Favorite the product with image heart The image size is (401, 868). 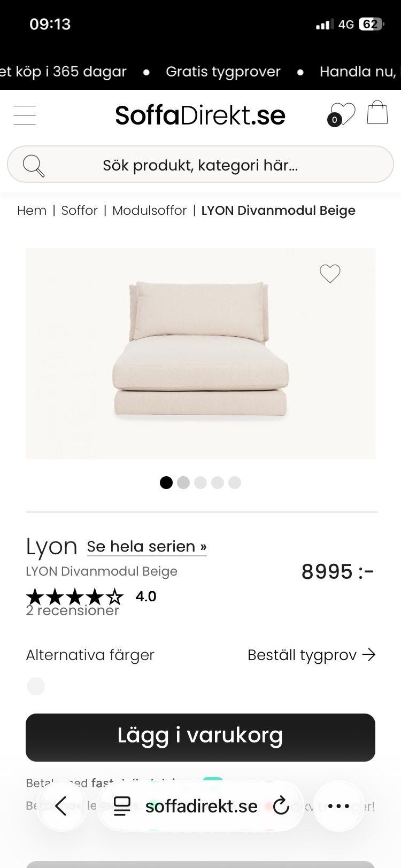click(330, 274)
